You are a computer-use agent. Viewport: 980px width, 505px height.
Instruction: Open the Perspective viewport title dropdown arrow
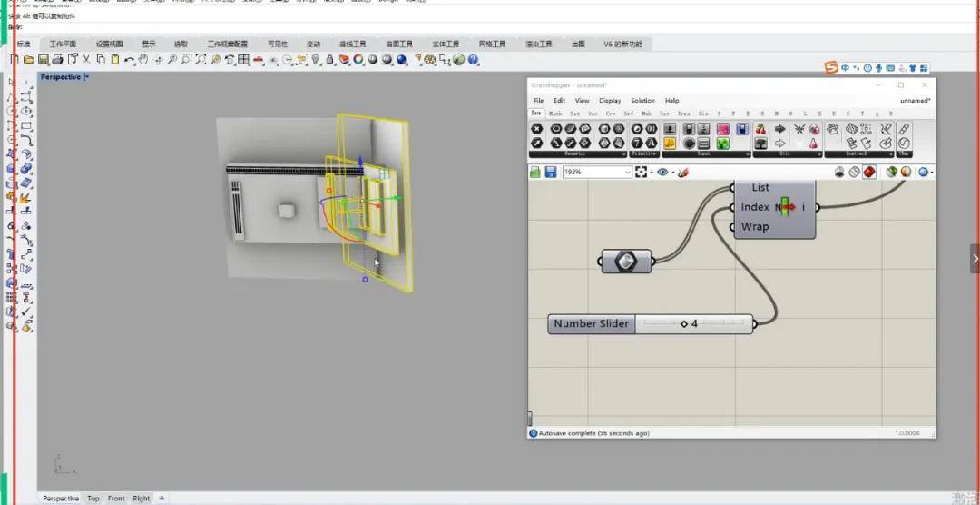pyautogui.click(x=87, y=77)
